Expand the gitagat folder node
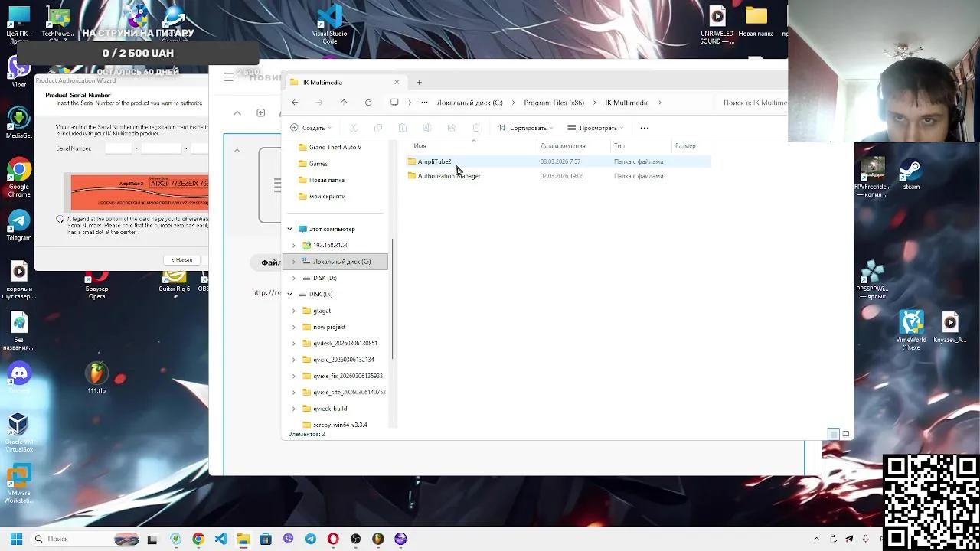This screenshot has height=551, width=980. (293, 311)
